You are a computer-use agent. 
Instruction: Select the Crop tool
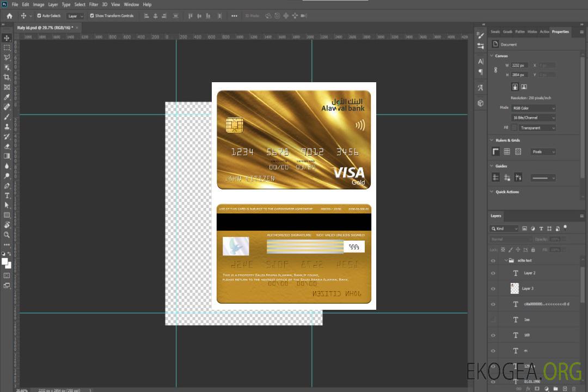[7, 77]
